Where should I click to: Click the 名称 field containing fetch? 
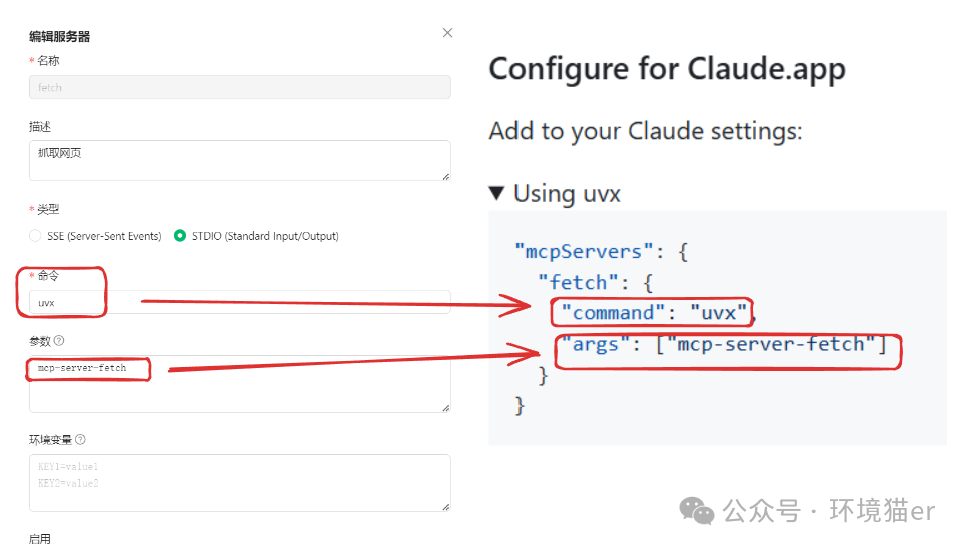click(x=239, y=87)
